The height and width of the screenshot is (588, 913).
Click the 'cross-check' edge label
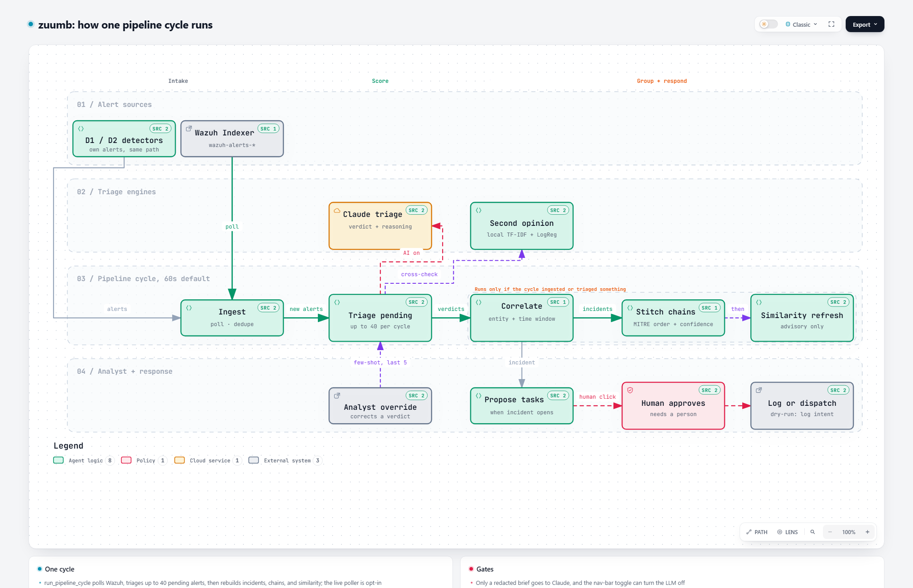[419, 274]
